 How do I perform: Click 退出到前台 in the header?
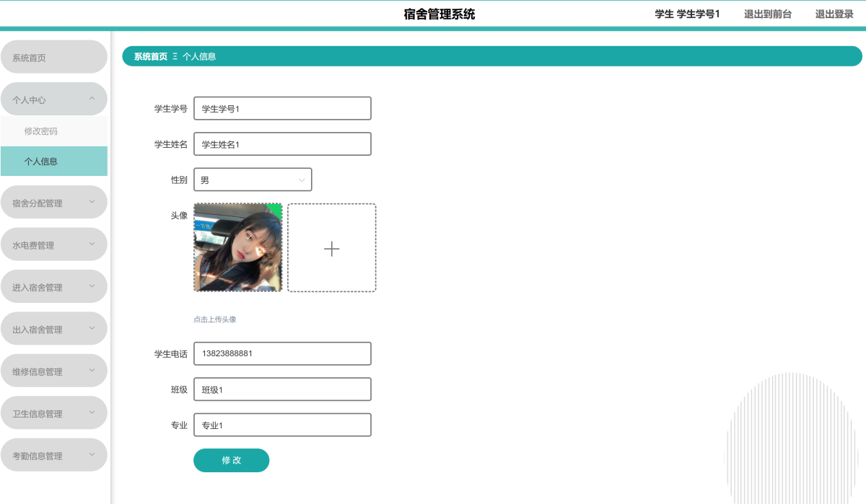[768, 14]
